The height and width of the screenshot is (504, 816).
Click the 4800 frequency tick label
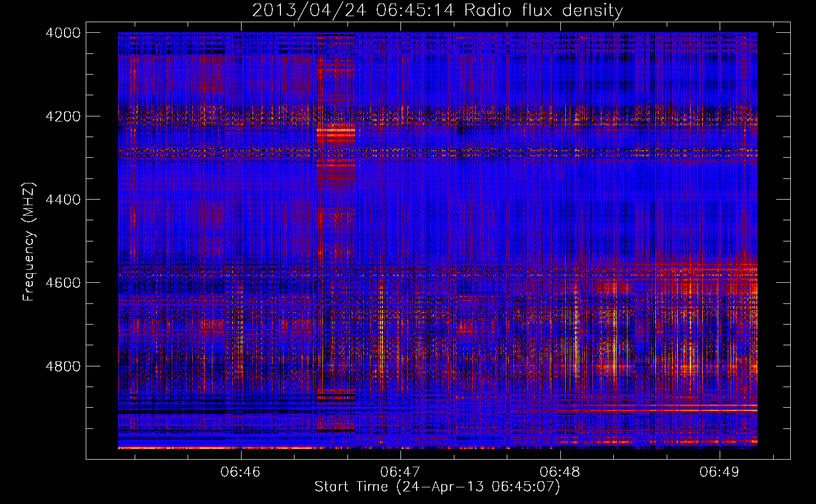(63, 366)
